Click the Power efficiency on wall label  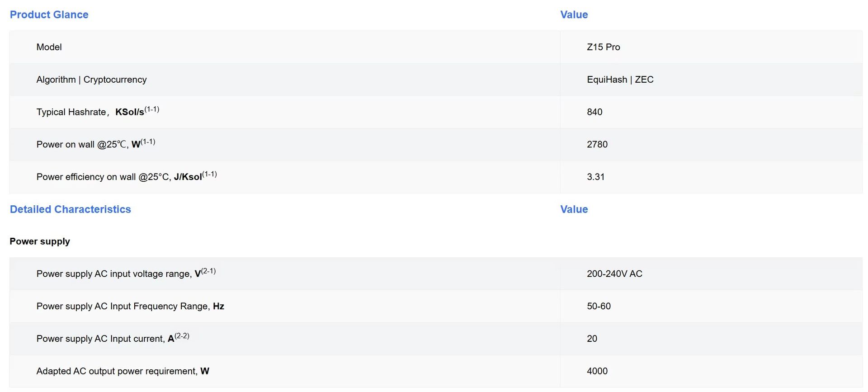[x=127, y=176]
